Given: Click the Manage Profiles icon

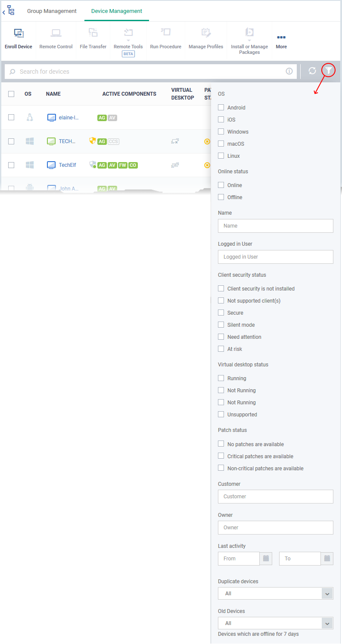Looking at the screenshot, I should (x=206, y=33).
